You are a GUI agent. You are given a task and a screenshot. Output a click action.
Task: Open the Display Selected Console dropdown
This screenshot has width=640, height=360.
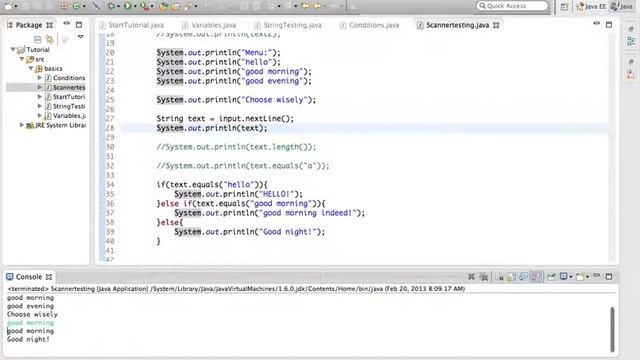[x=571, y=277]
